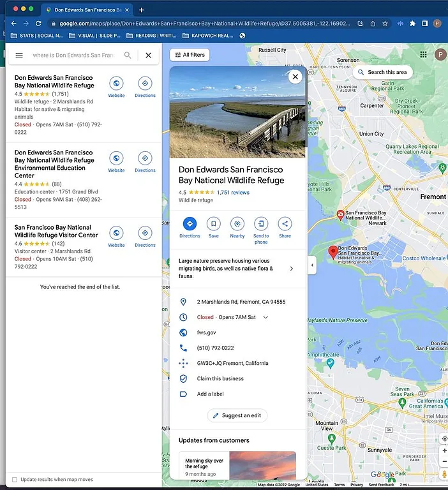
Task: Zoom in on the map
Action: coord(444,450)
